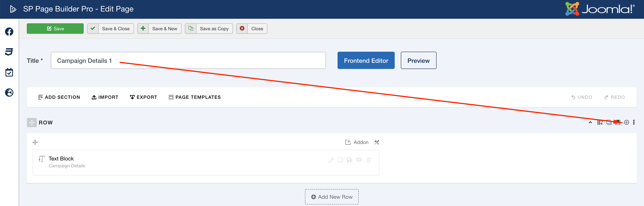
Task: Click the drag handle of the ROW section
Action: [x=32, y=122]
